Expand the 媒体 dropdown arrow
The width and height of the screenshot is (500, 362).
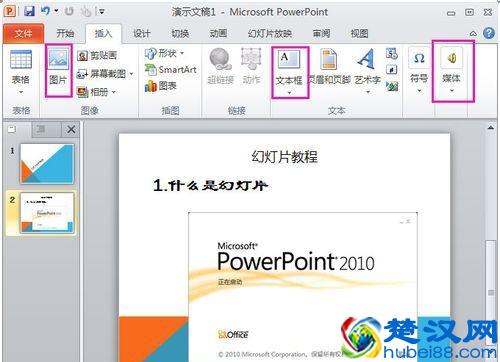coord(452,90)
